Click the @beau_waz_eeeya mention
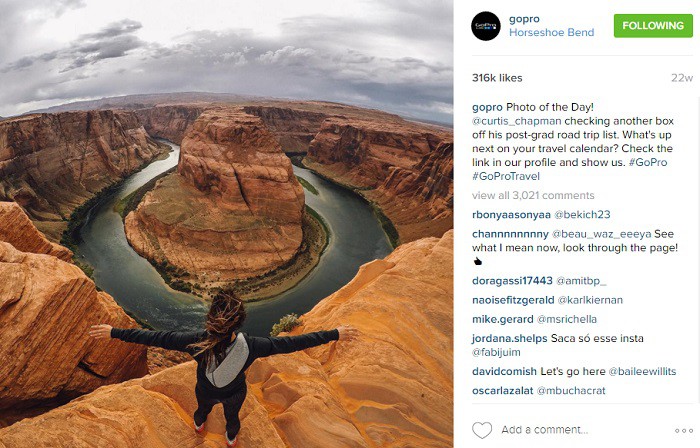This screenshot has height=448, width=700. point(601,234)
